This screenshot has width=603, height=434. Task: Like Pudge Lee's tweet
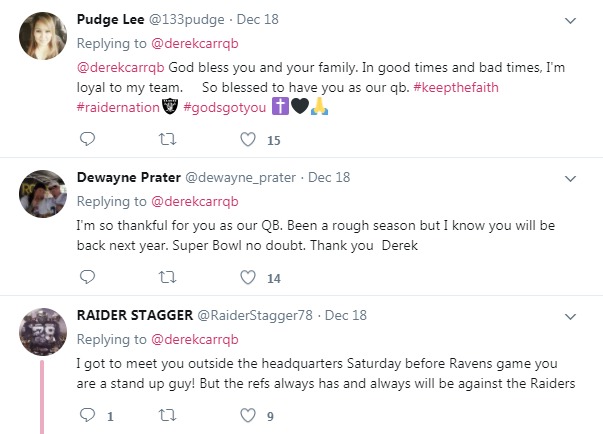tap(248, 140)
